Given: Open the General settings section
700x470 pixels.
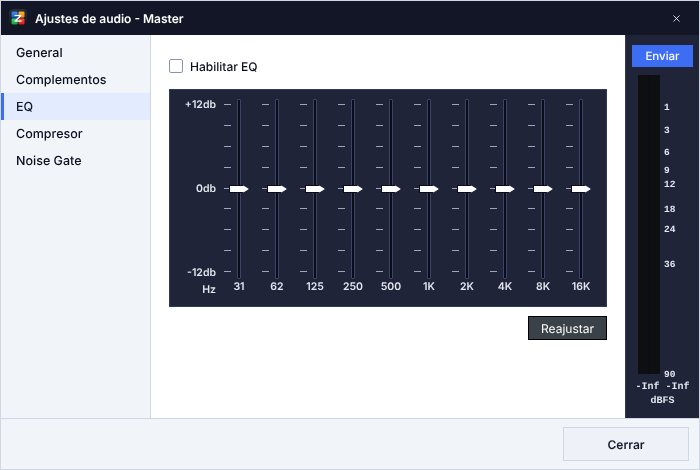Looking at the screenshot, I should pos(75,53).
